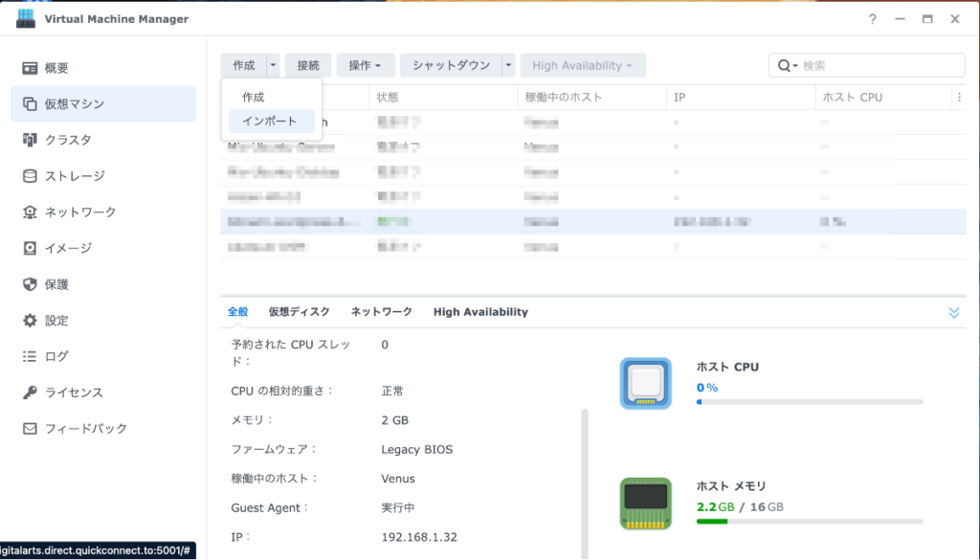The width and height of the screenshot is (980, 560).
Task: Select the highlighted running VM row
Action: tap(593, 222)
